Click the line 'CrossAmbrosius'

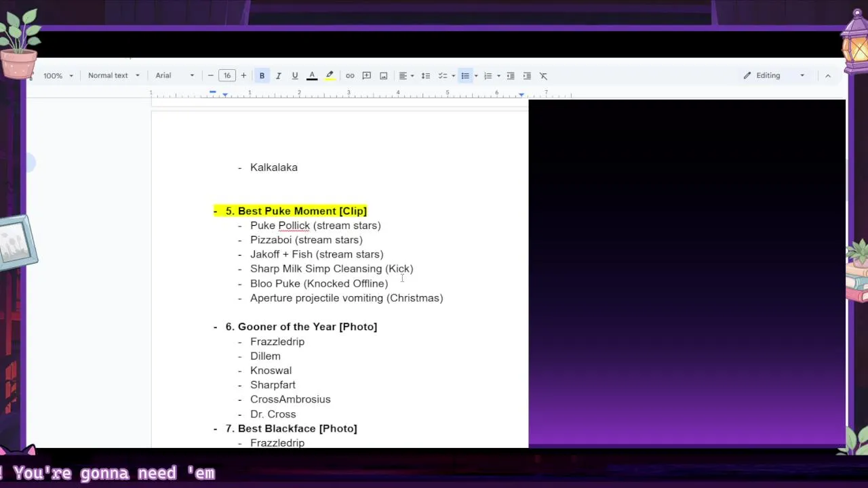pyautogui.click(x=290, y=399)
